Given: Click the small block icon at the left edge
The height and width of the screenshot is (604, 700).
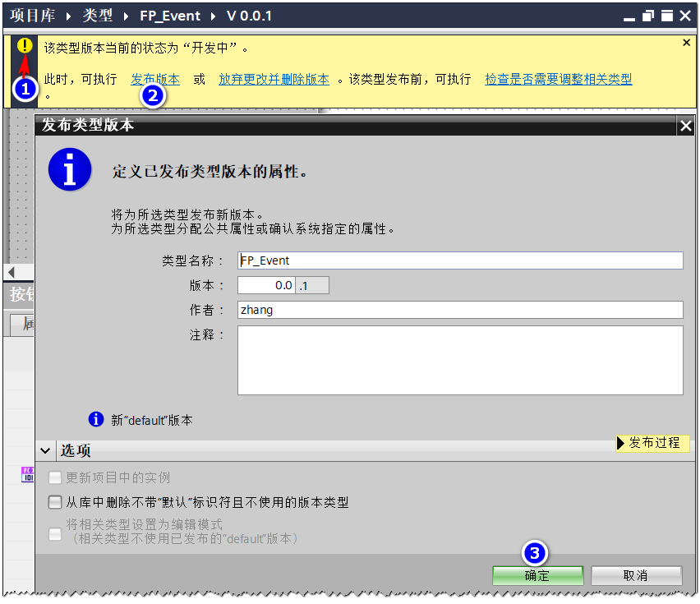Looking at the screenshot, I should [27, 475].
